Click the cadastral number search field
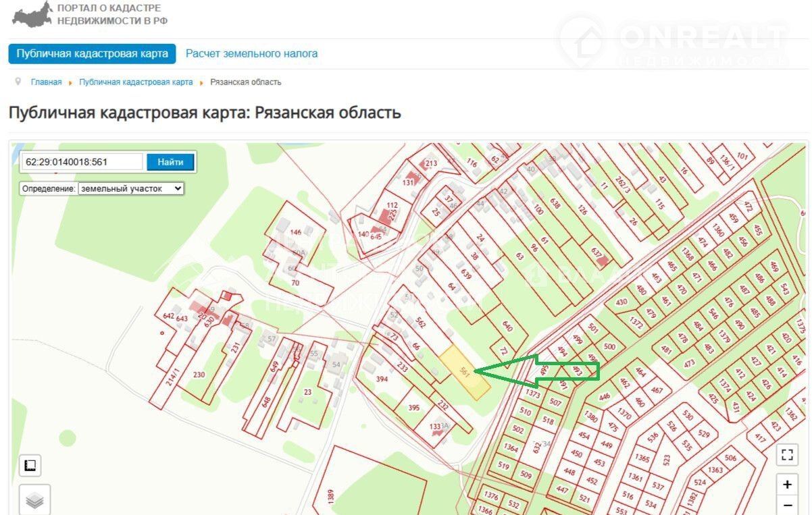Image resolution: width=812 pixels, height=515 pixels. click(x=82, y=162)
